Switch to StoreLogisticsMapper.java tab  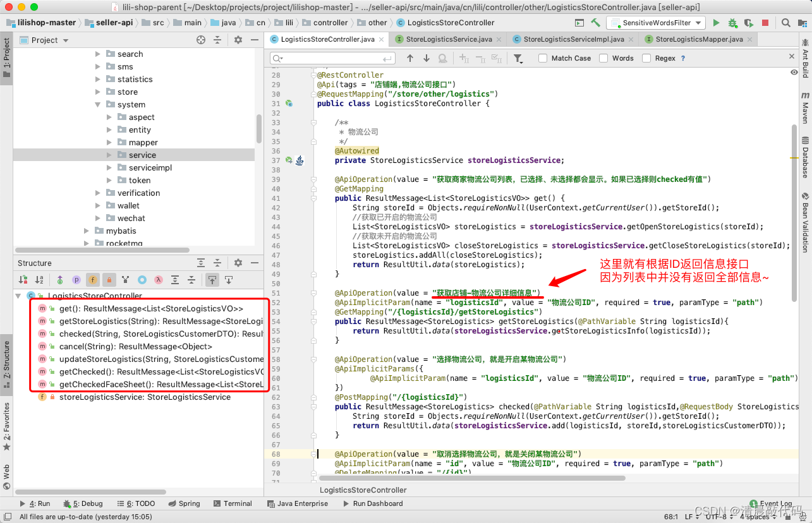click(699, 39)
